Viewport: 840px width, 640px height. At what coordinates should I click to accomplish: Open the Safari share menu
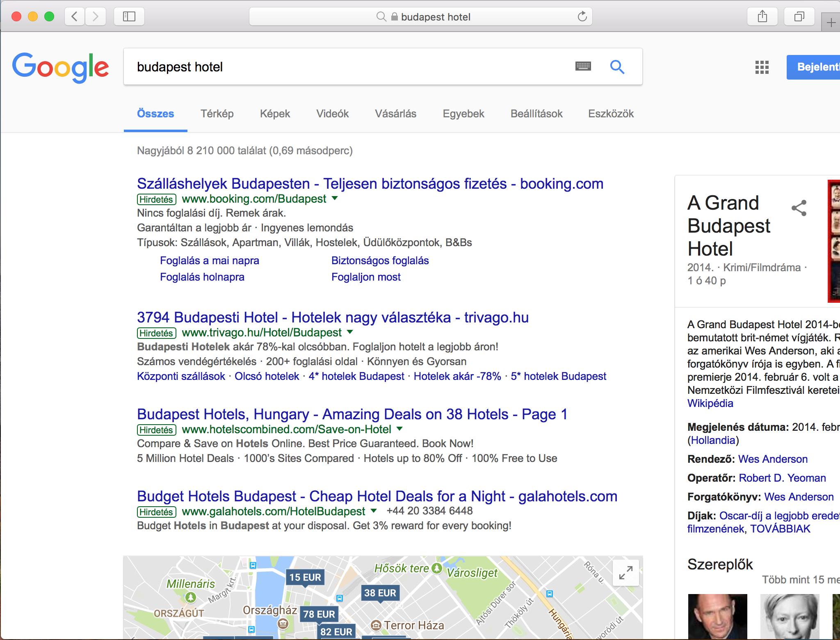[762, 16]
